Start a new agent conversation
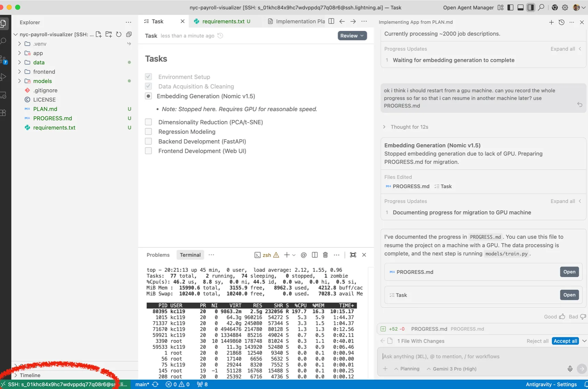 click(x=551, y=22)
